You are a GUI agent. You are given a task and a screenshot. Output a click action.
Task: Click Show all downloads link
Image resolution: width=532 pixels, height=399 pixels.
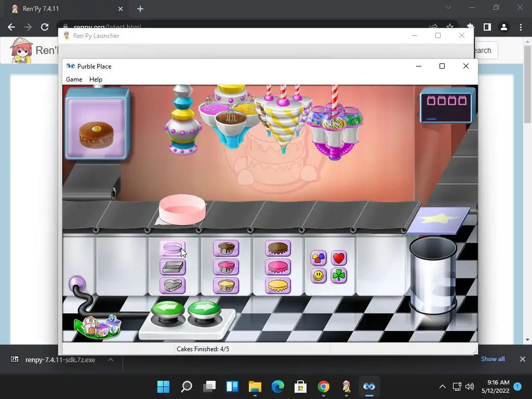(x=493, y=359)
